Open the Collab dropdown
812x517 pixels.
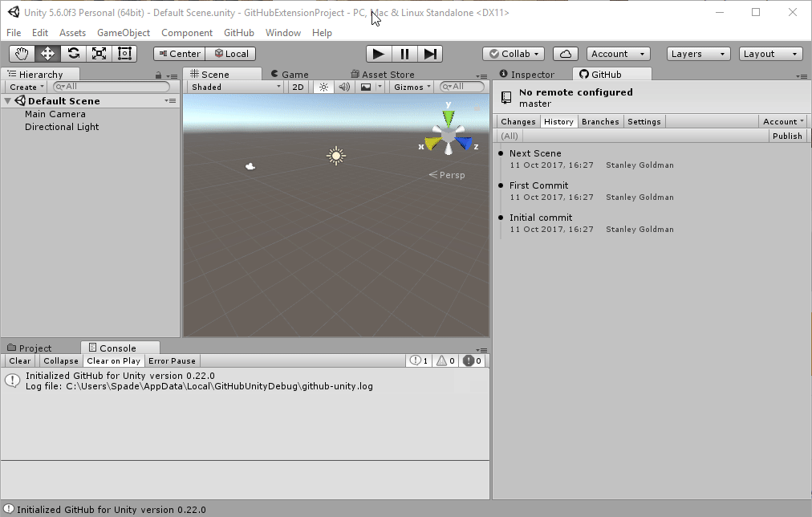(514, 54)
